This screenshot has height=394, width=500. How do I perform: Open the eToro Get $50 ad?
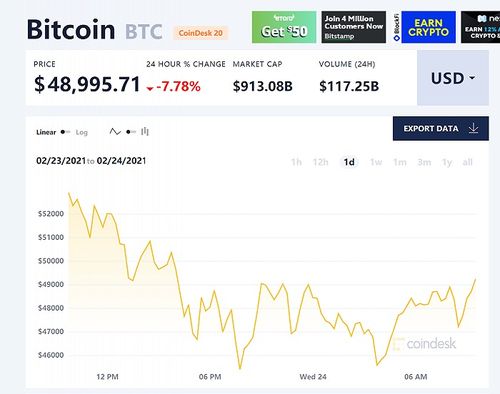[284, 27]
